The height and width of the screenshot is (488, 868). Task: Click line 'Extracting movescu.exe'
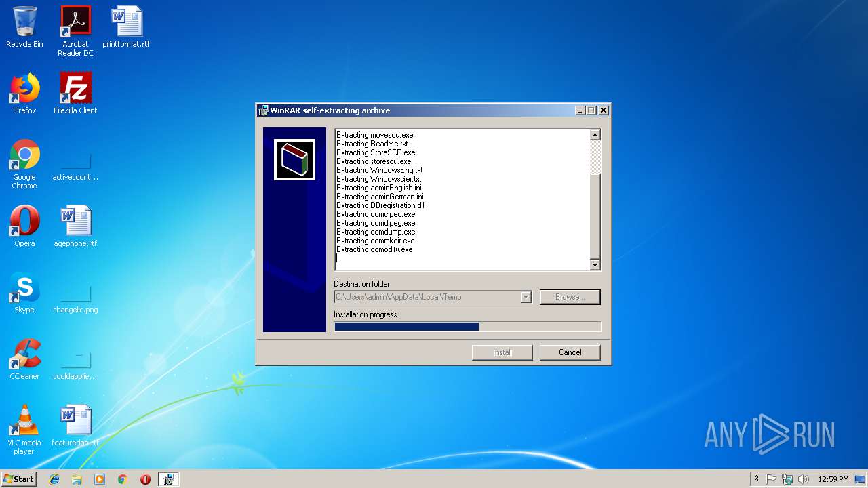click(375, 135)
